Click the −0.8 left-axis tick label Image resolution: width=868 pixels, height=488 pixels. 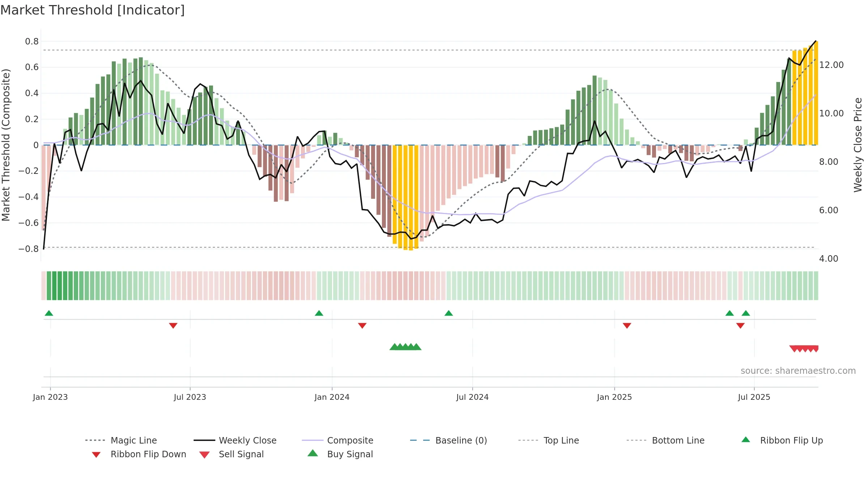click(29, 249)
